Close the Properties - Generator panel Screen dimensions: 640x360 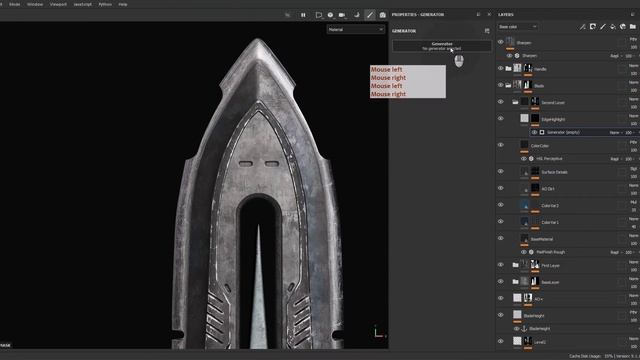(489, 15)
